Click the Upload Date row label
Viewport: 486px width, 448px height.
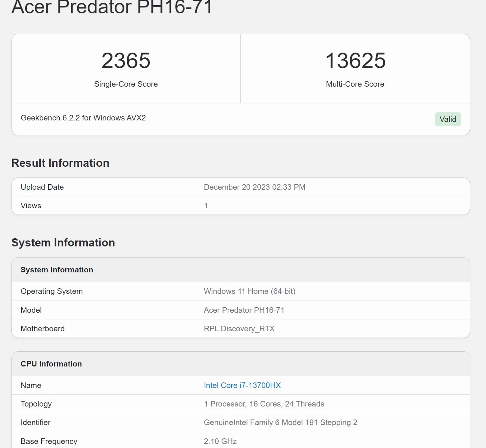point(42,187)
